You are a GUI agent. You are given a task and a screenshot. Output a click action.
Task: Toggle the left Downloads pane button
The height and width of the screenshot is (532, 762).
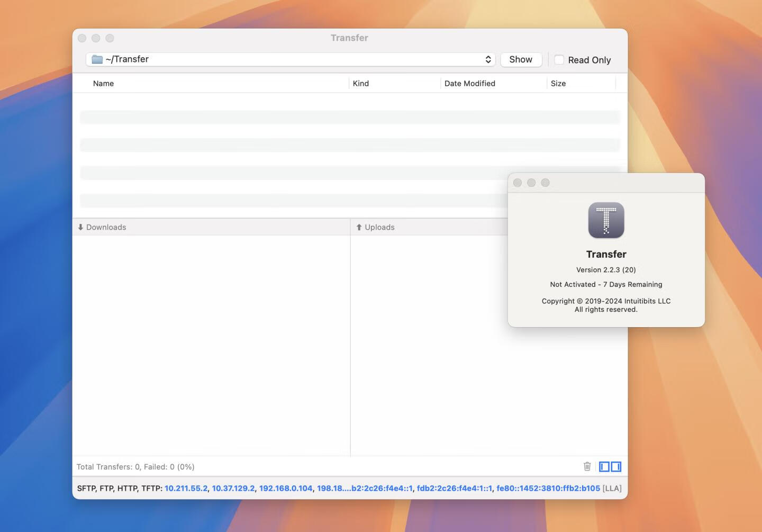(x=604, y=466)
